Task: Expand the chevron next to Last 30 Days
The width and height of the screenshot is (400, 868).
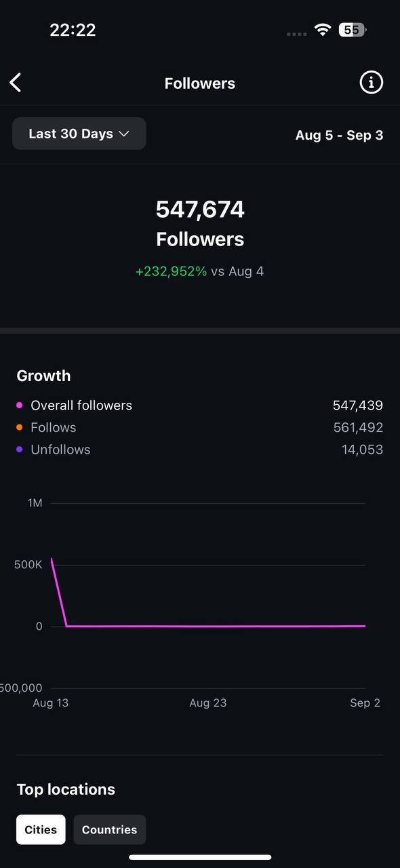Action: point(124,134)
